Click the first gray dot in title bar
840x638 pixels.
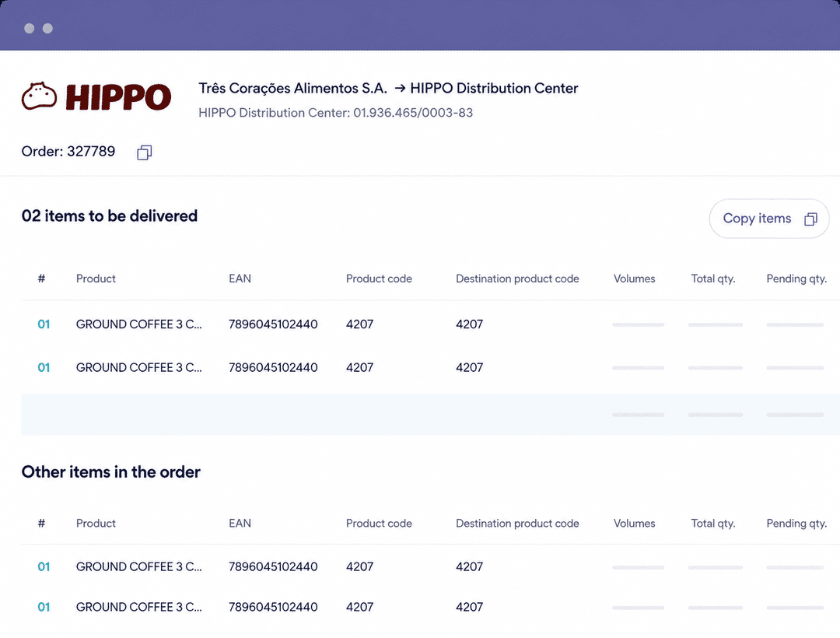click(x=30, y=28)
